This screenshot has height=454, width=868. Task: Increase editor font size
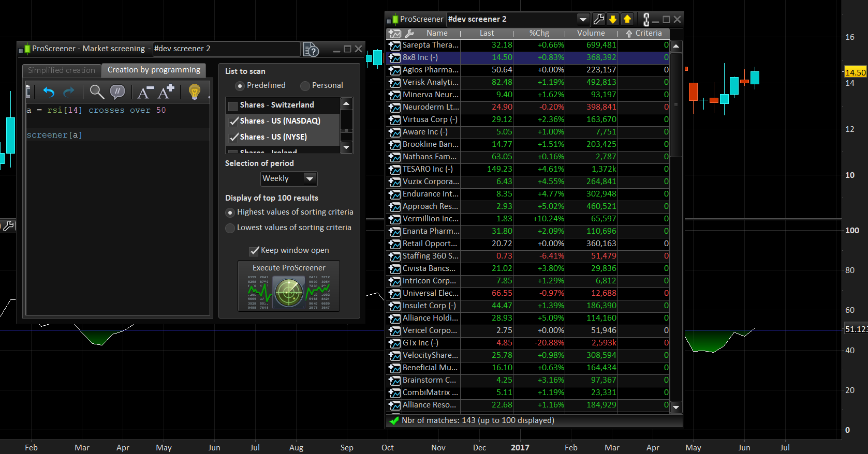pyautogui.click(x=166, y=92)
